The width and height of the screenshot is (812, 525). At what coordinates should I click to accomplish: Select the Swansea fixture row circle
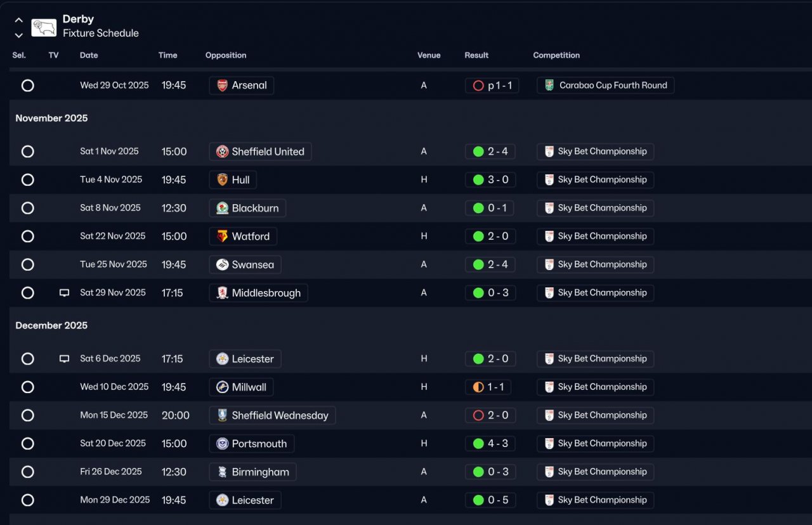click(x=28, y=264)
